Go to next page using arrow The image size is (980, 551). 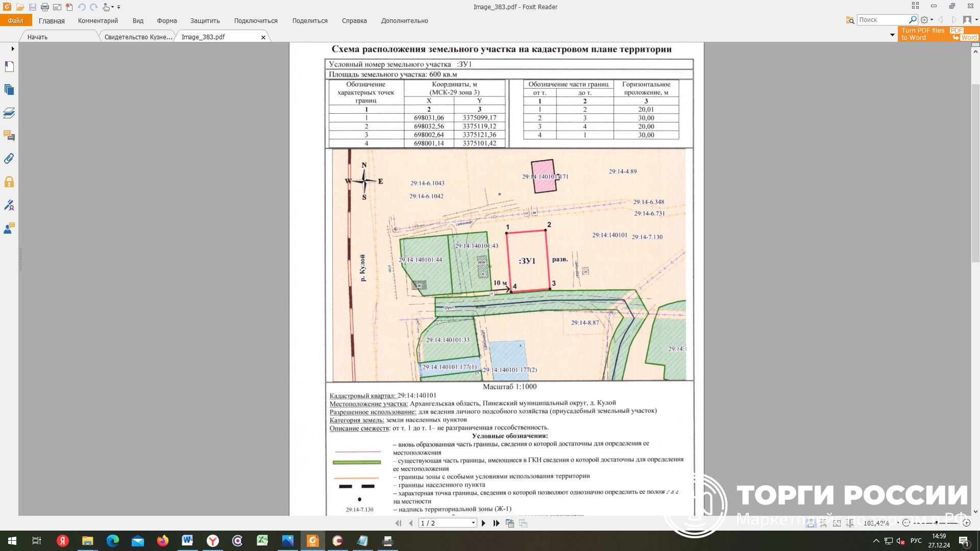pos(483,523)
